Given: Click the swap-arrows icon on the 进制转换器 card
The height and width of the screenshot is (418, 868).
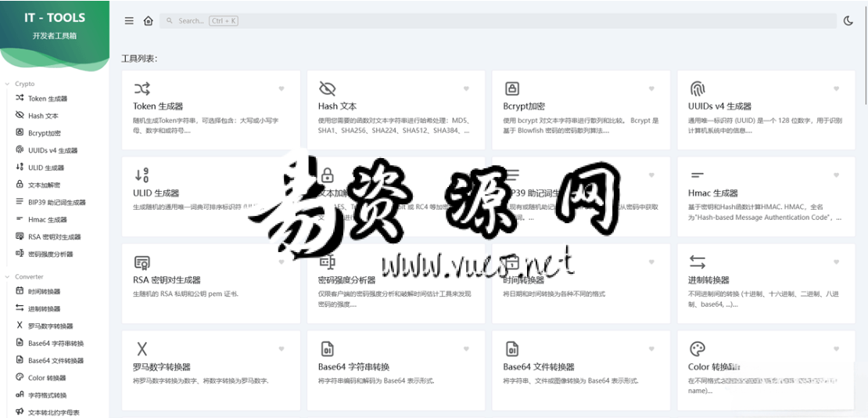Looking at the screenshot, I should pos(697,262).
